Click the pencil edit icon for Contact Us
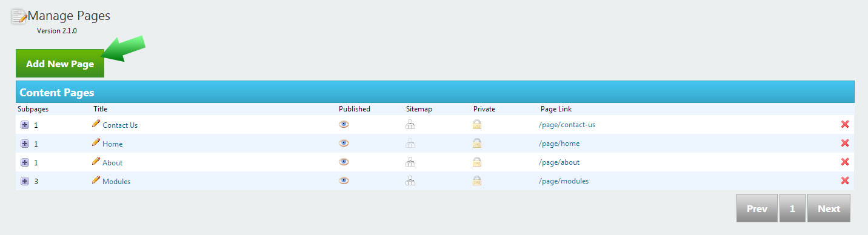 pyautogui.click(x=96, y=124)
